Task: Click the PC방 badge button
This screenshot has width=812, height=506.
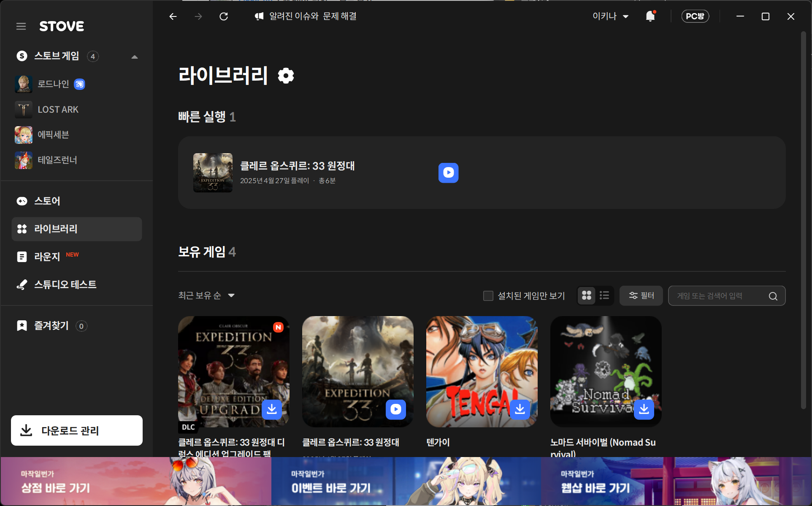Action: pyautogui.click(x=695, y=16)
